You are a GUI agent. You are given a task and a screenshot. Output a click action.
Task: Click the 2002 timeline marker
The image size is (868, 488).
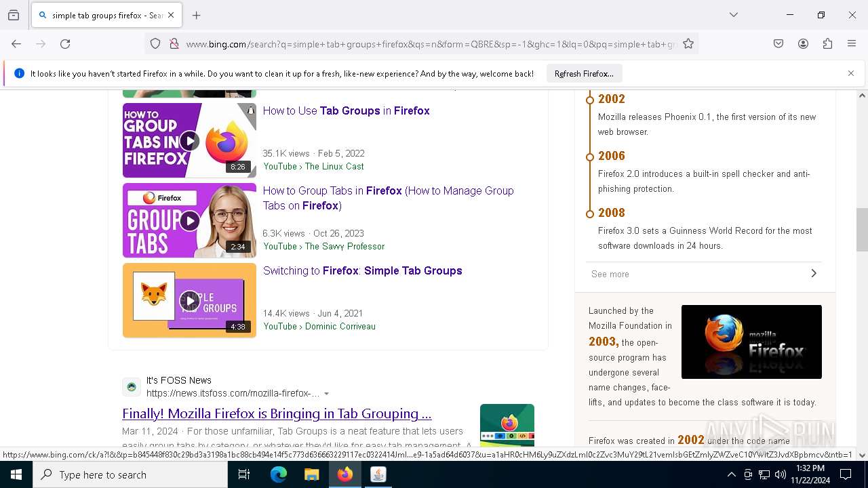590,100
